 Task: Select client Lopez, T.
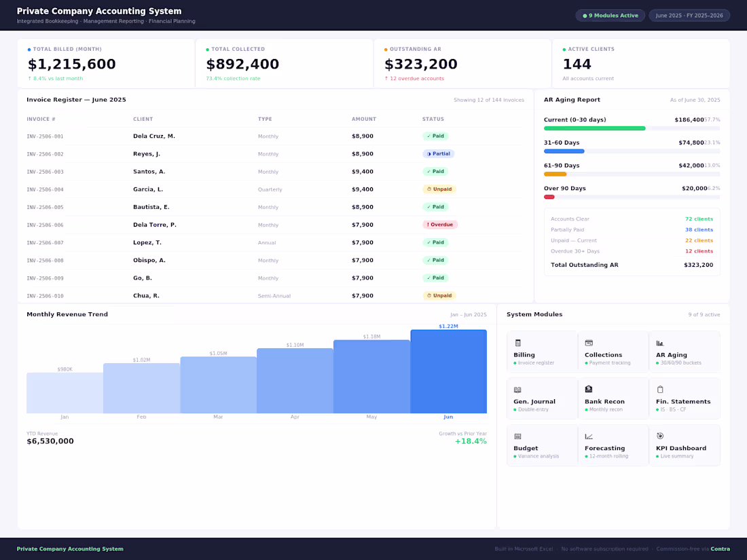(x=147, y=242)
